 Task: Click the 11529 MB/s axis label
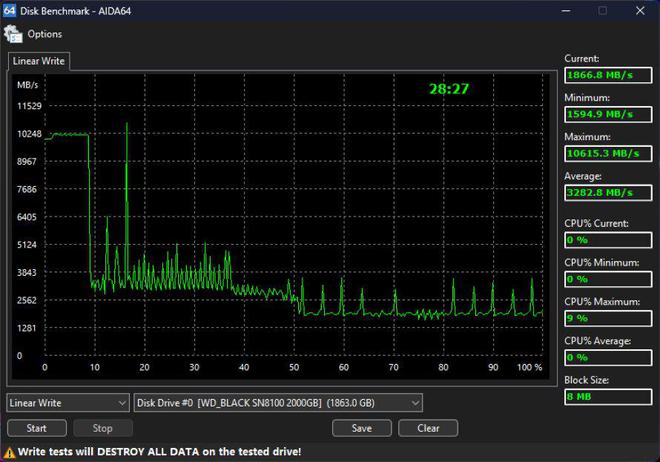[x=29, y=106]
